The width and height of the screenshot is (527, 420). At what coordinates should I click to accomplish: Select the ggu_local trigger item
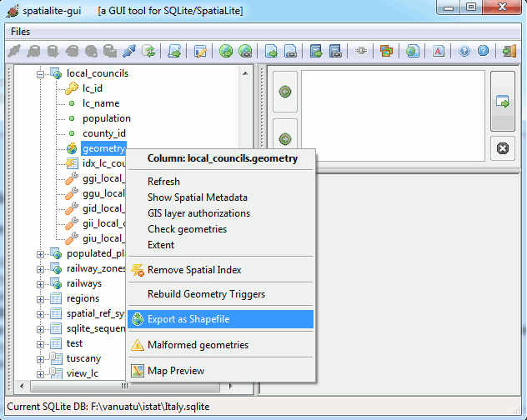pyautogui.click(x=103, y=193)
